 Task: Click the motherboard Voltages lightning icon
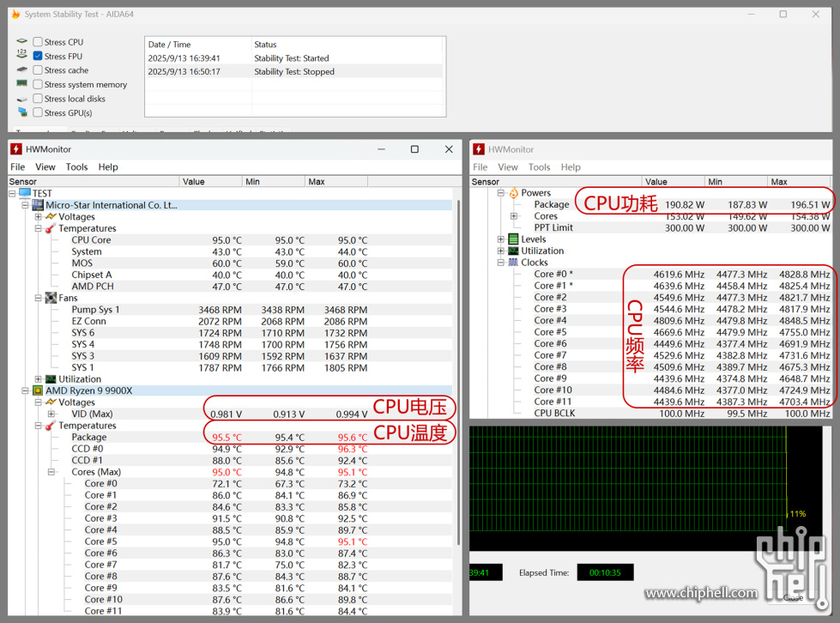click(51, 216)
